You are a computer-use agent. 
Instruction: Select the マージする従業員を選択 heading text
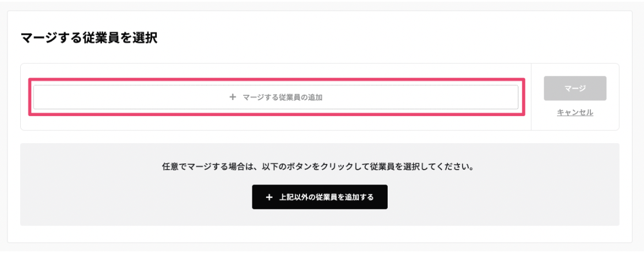(89, 39)
